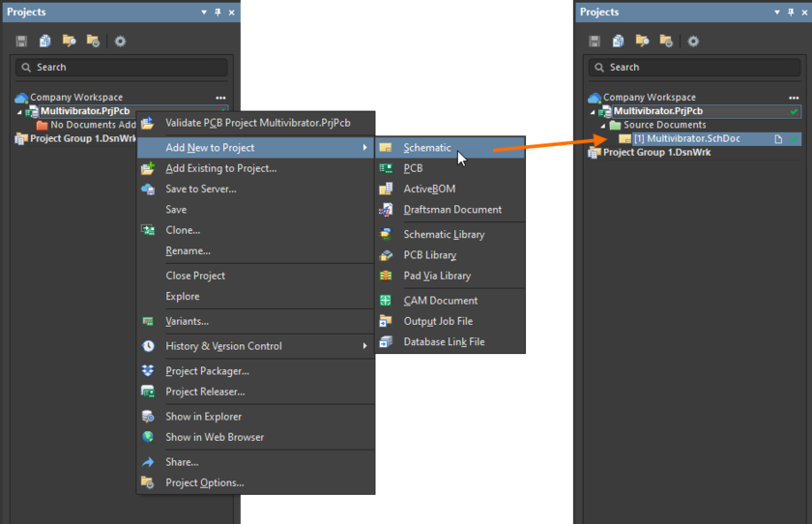Click copy documents icon in right Projects panel
This screenshot has width=812, height=524.
pos(619,41)
